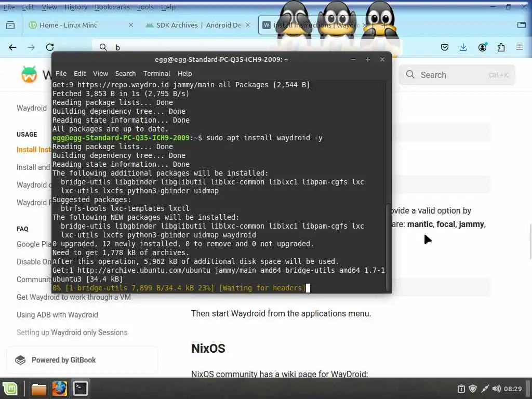Click the docs Search box
Screen dimensions: 532x399
(457, 75)
